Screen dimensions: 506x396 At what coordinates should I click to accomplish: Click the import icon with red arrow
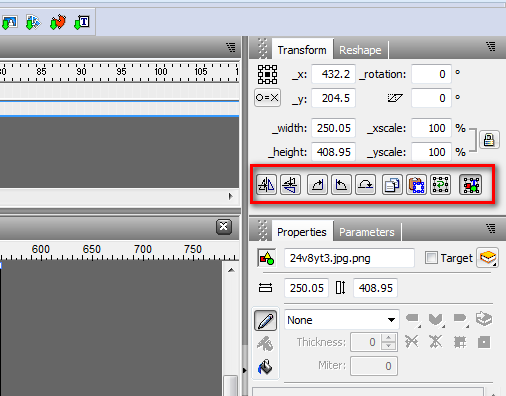click(x=58, y=22)
